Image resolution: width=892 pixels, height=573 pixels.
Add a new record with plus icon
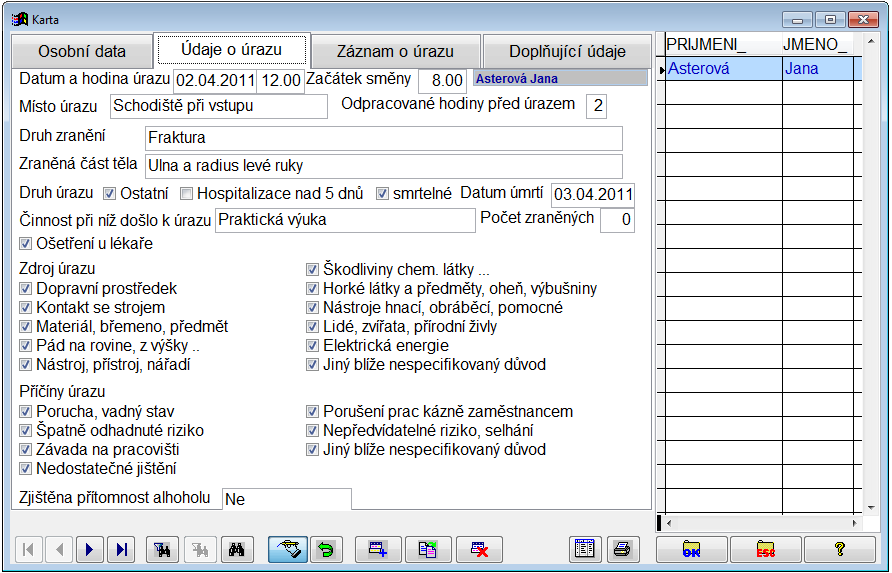pyautogui.click(x=378, y=549)
